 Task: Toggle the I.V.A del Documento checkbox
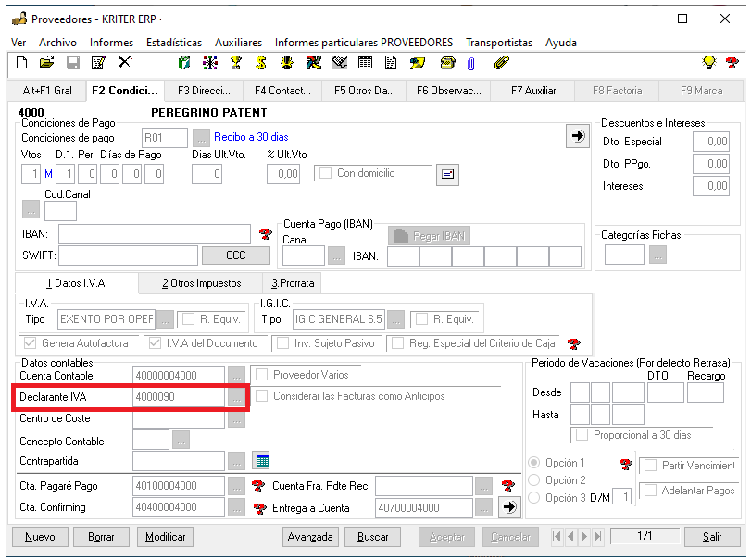click(x=155, y=343)
